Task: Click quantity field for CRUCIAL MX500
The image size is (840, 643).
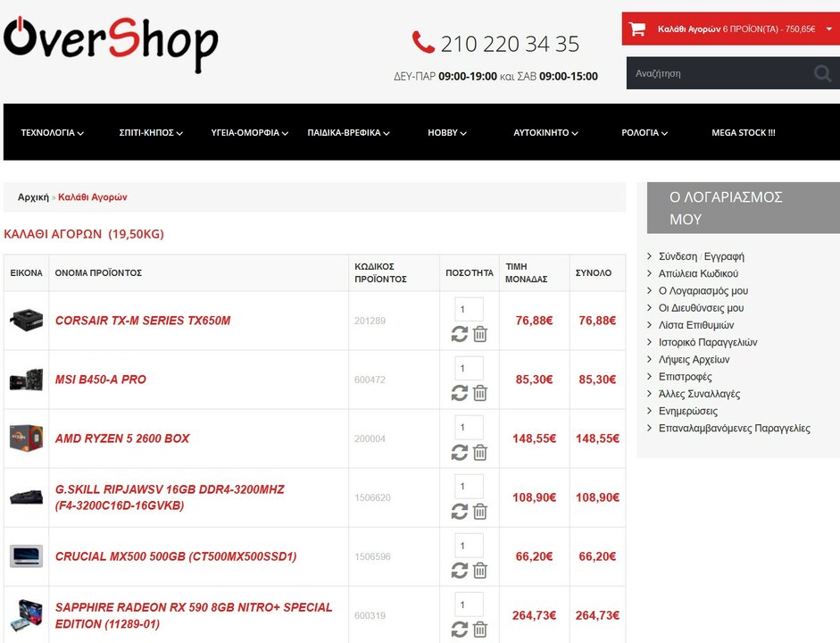Action: coord(469,546)
